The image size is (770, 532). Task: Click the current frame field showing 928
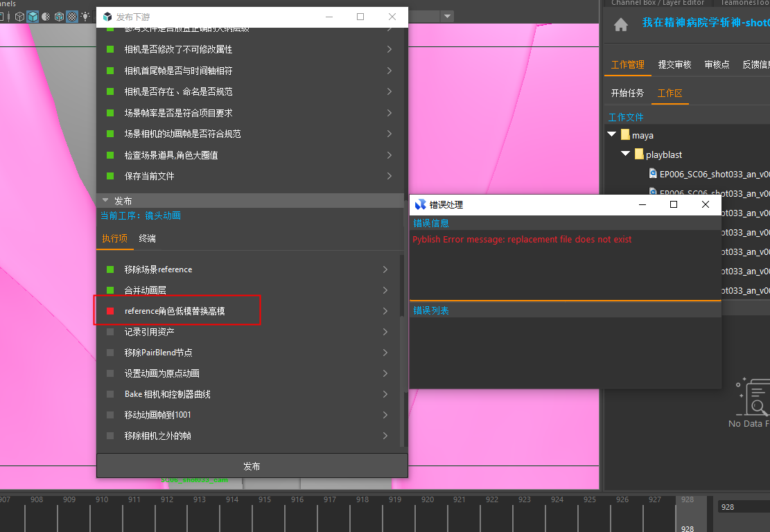point(742,507)
